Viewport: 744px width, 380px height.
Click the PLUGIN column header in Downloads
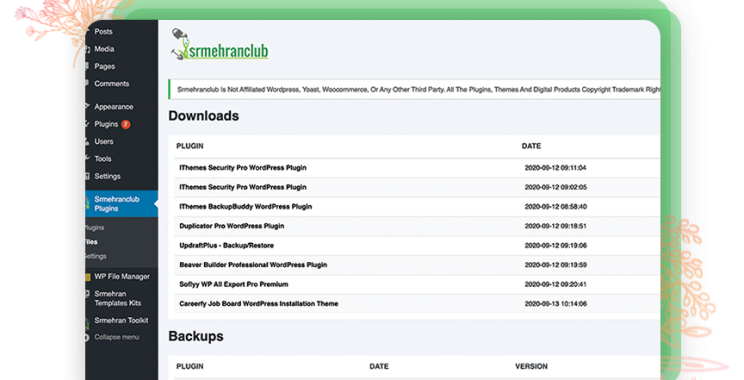coord(190,146)
